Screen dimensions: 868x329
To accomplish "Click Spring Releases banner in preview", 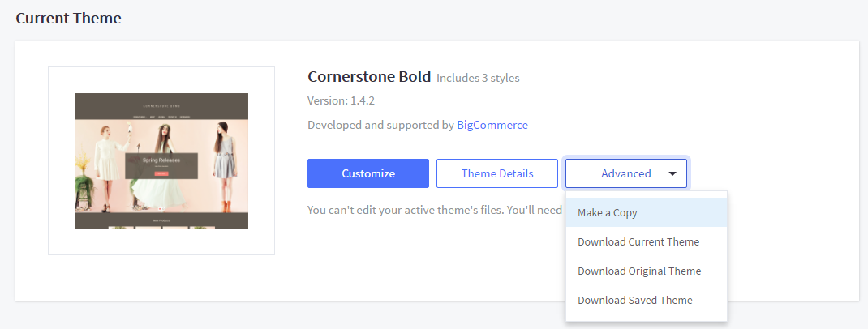I will [x=161, y=161].
